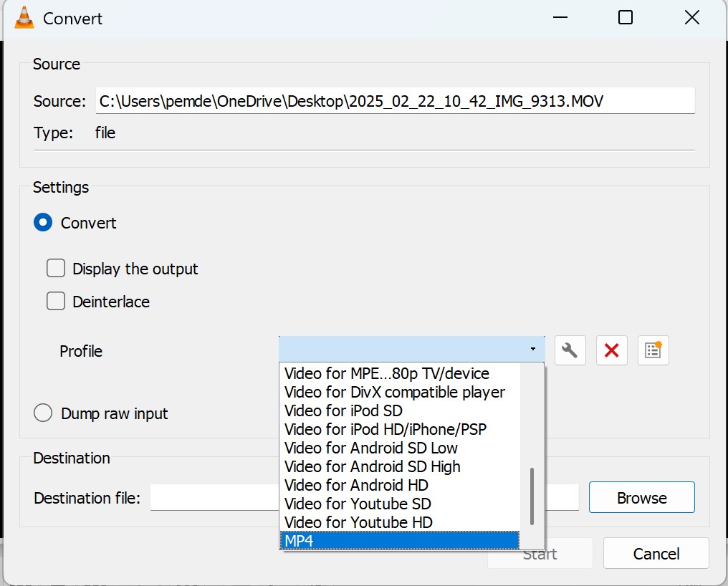Click the VLC cone icon in the title bar
Screen dimensions: 728x586
[x=23, y=16]
